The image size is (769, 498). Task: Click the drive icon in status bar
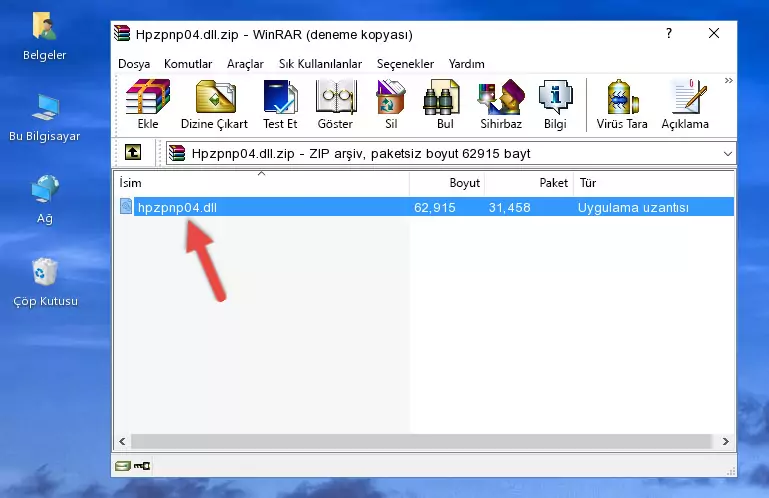(123, 466)
